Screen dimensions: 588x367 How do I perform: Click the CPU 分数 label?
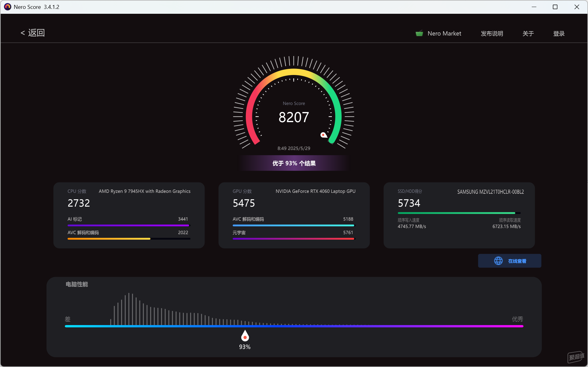77,191
